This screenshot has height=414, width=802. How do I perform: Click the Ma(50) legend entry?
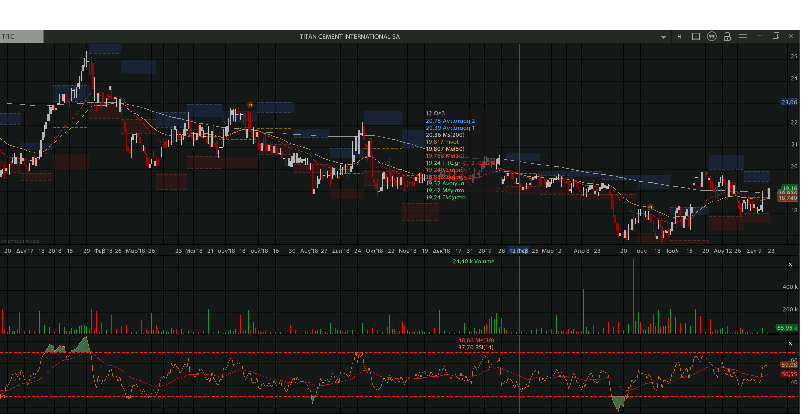(x=445, y=148)
